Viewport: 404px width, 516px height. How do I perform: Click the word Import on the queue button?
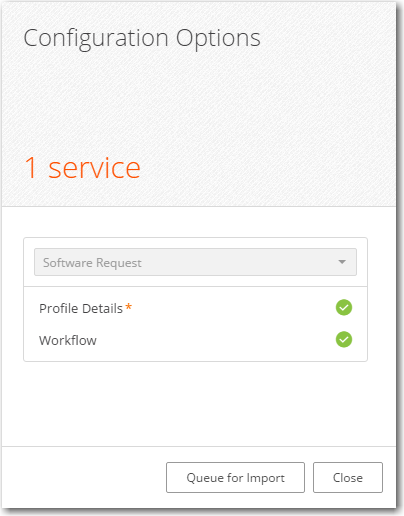[266, 478]
